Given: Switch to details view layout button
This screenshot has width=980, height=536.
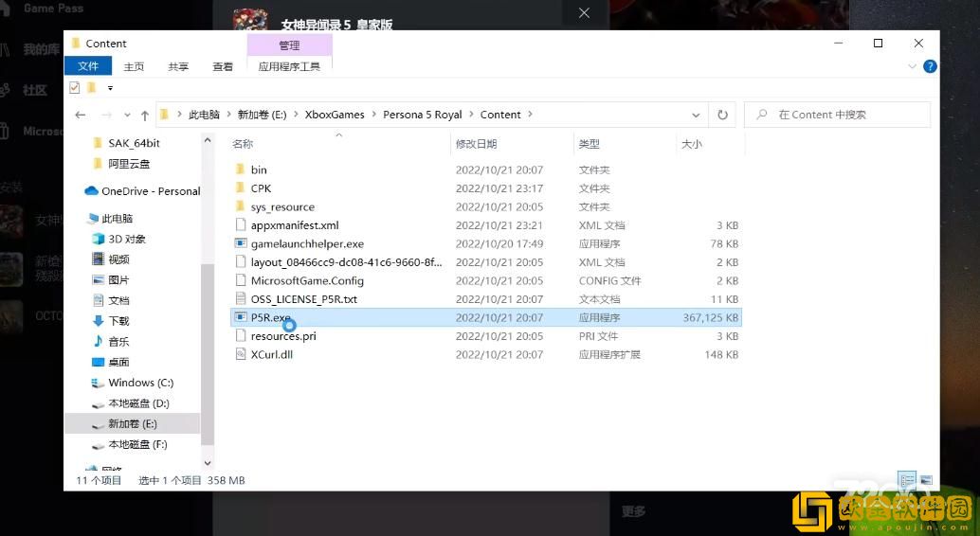Looking at the screenshot, I should pyautogui.click(x=907, y=480).
